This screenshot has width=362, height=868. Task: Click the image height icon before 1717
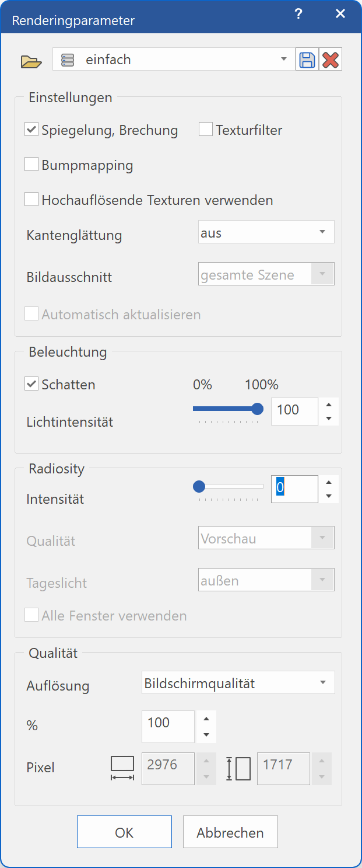(239, 769)
